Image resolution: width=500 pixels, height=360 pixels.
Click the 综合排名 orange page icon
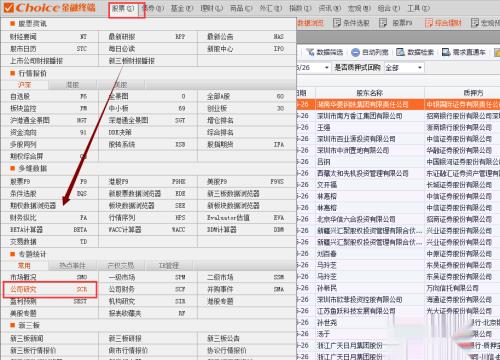pos(429,23)
